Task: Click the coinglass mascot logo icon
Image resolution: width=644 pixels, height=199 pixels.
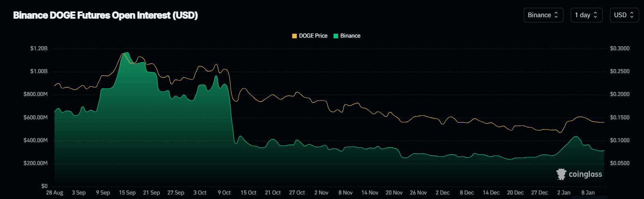Action: (x=561, y=174)
